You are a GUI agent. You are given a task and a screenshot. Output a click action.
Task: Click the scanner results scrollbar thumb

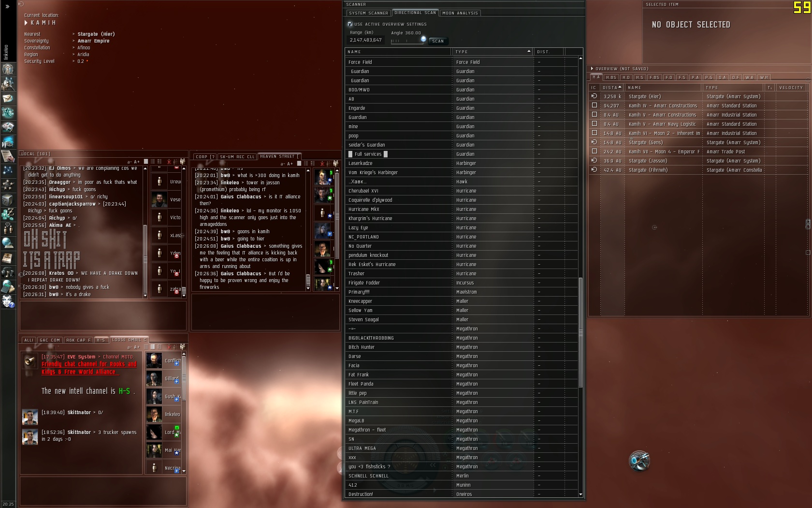tap(580, 332)
